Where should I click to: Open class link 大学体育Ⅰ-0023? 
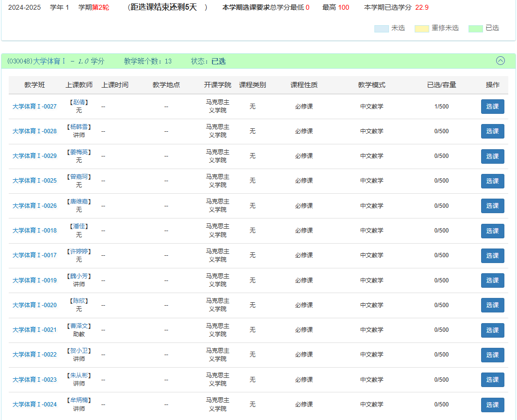(34, 379)
